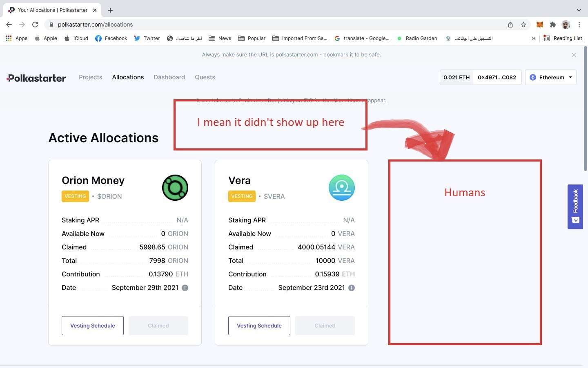Click the site lock icon

51,25
